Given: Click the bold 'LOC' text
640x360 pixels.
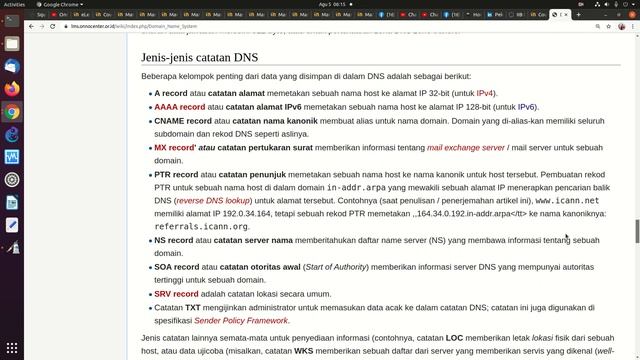Looking at the screenshot, I should point(454,338).
